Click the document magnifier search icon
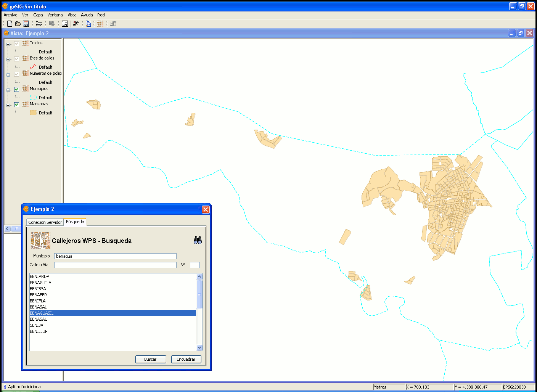This screenshot has height=392, width=537. point(88,24)
